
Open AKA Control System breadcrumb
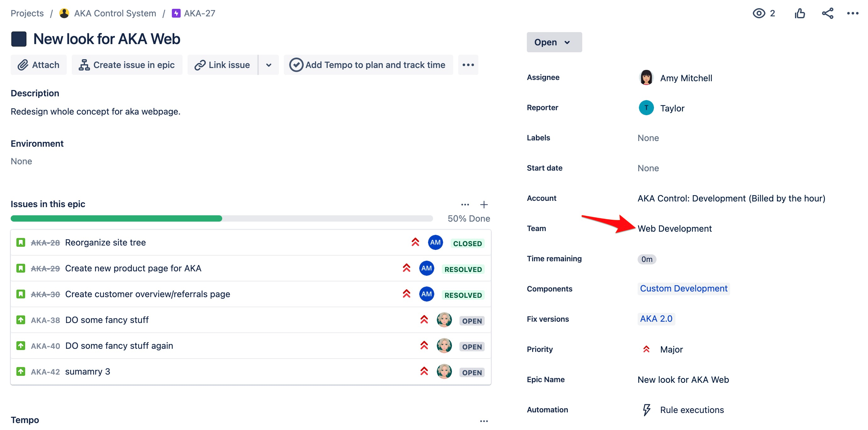pos(115,14)
